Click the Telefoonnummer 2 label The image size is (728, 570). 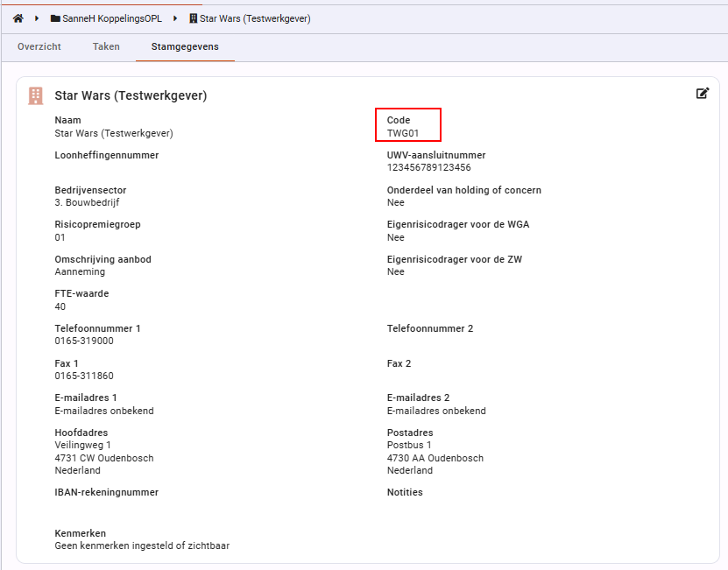tap(430, 328)
